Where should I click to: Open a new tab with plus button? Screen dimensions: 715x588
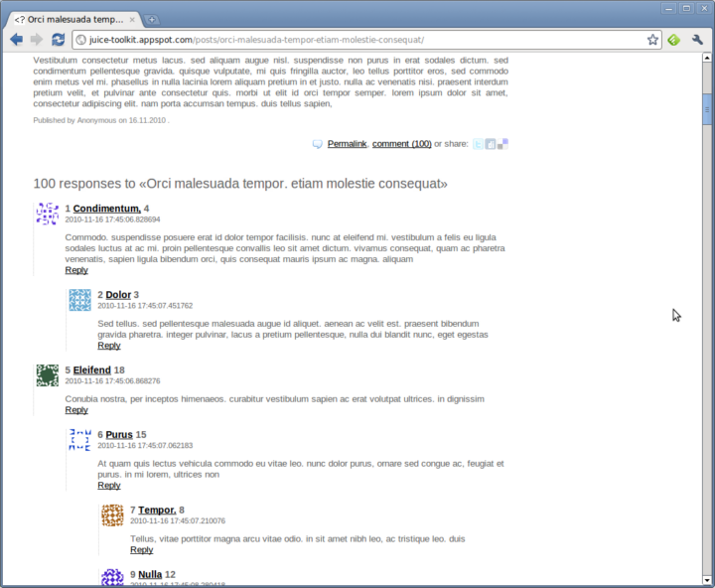(152, 20)
